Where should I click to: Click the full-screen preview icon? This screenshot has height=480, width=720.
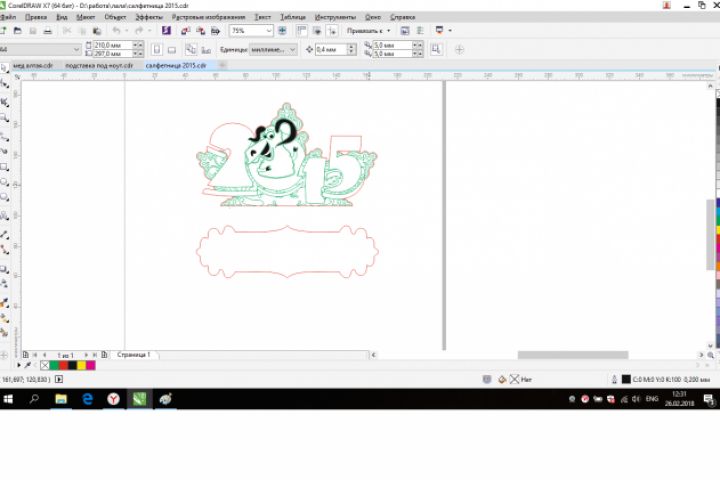click(282, 31)
